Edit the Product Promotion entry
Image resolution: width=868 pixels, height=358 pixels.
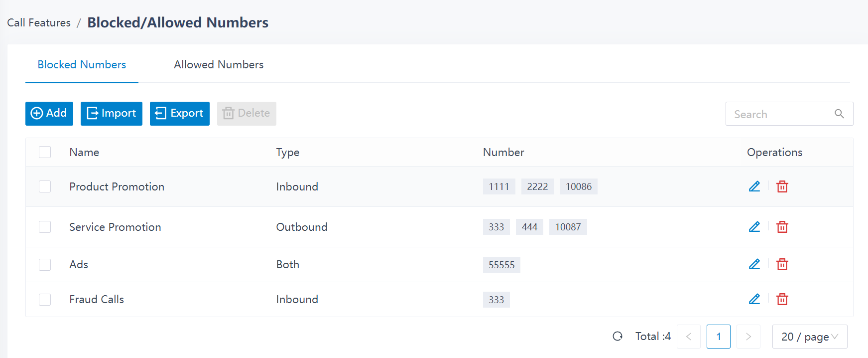pos(754,186)
